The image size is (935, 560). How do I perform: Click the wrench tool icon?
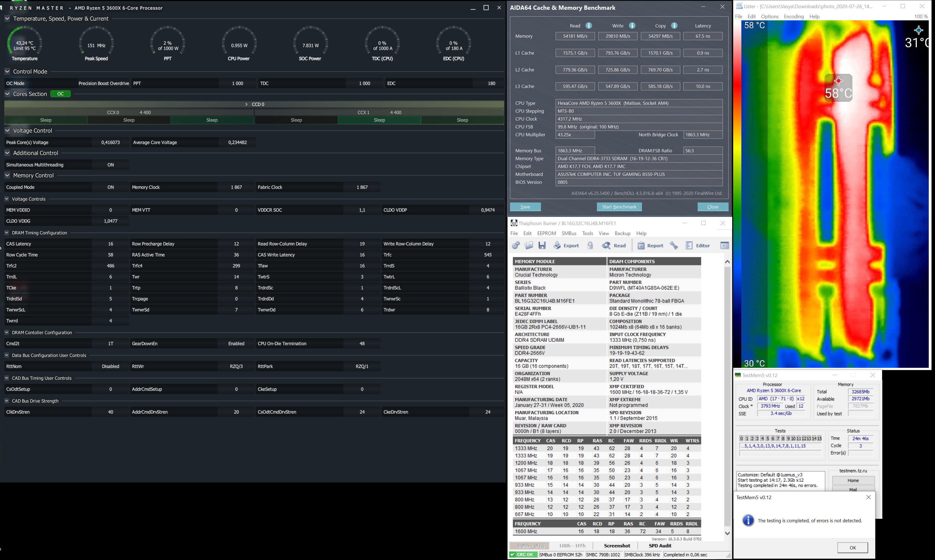click(x=674, y=246)
